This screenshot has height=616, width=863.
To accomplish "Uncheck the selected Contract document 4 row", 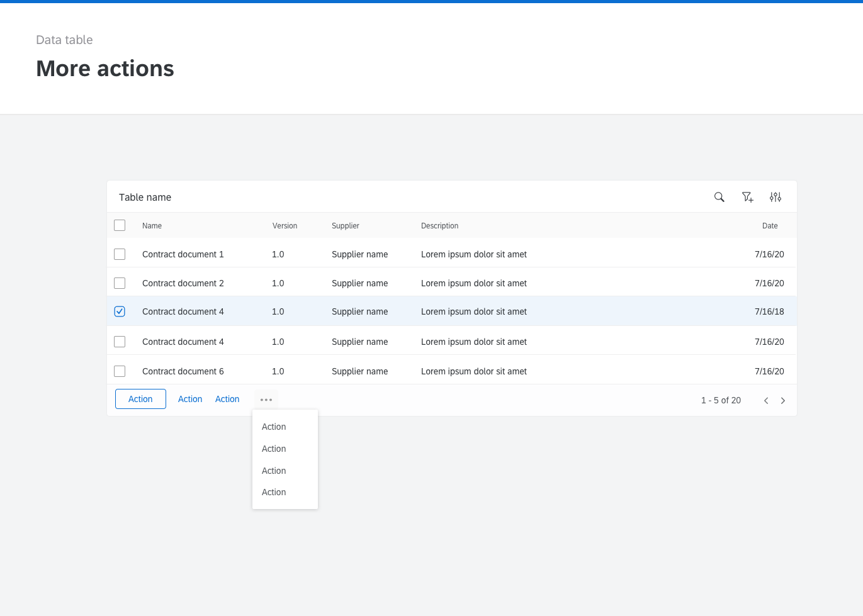I will pos(120,311).
